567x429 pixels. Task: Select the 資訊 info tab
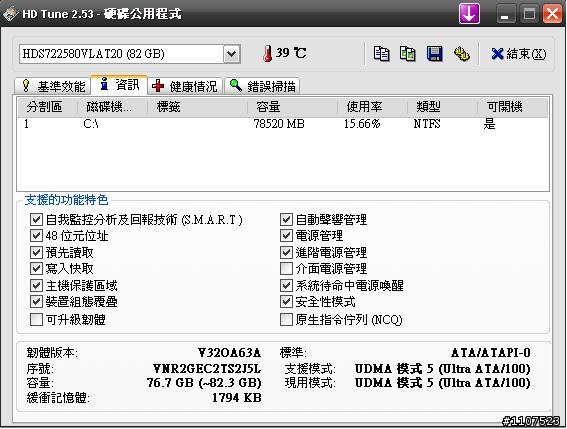coord(119,85)
